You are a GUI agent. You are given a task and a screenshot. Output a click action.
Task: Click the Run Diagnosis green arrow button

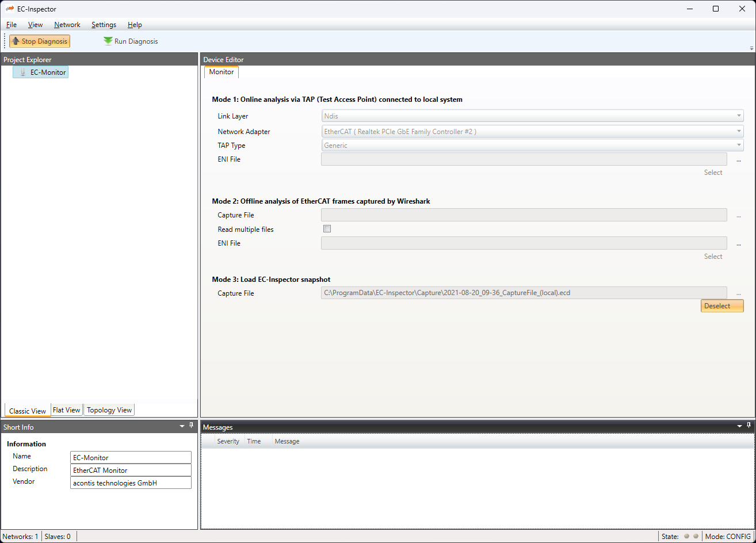tap(131, 41)
